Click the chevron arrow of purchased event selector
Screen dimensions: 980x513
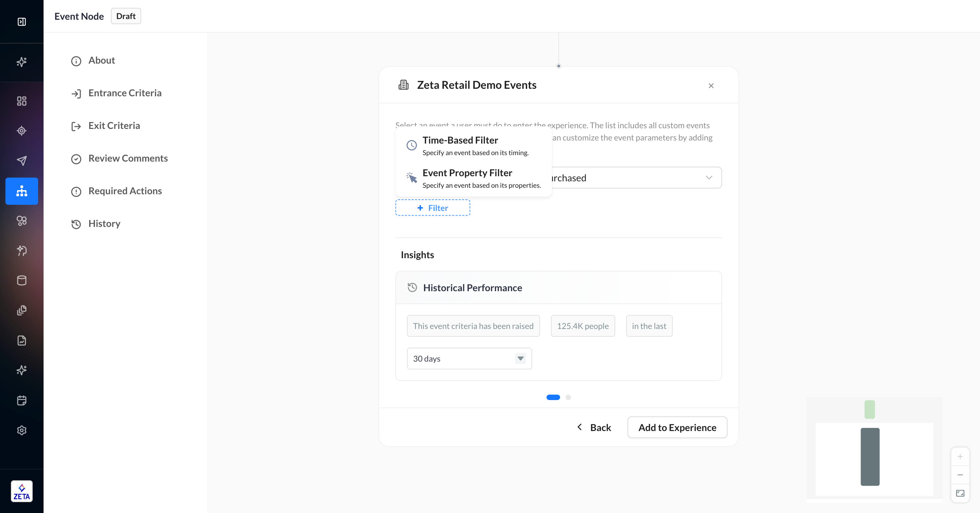coord(709,178)
